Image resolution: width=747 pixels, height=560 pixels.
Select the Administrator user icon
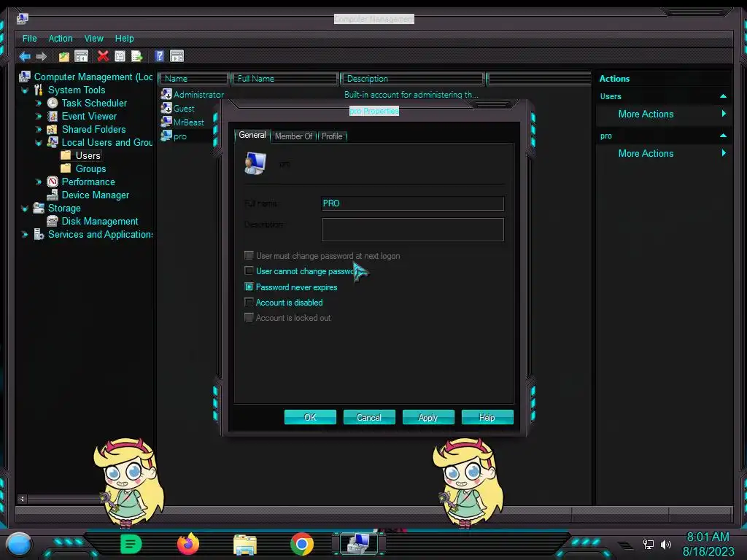pyautogui.click(x=166, y=94)
